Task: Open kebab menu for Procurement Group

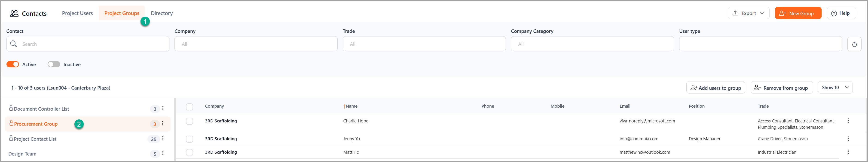Action: [163, 124]
